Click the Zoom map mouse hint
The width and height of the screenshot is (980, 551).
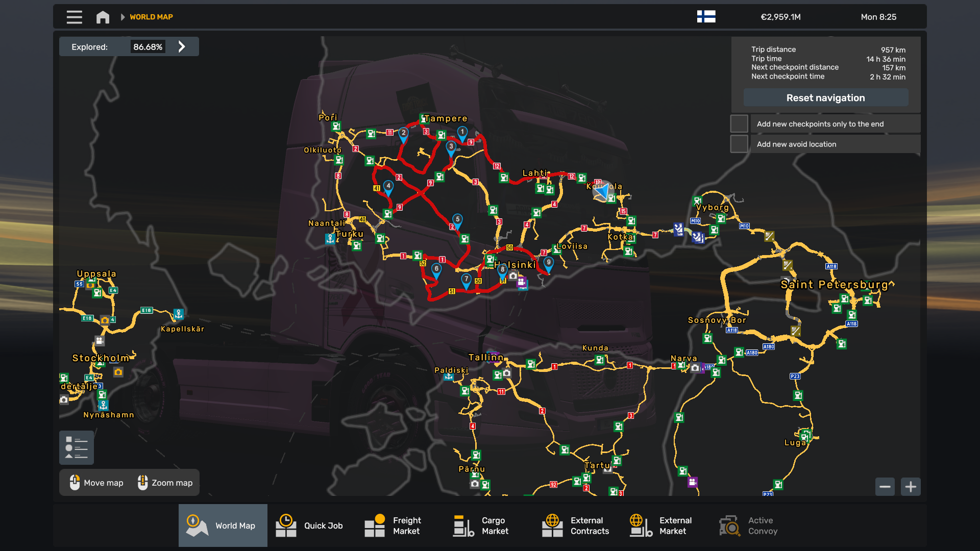coord(165,483)
